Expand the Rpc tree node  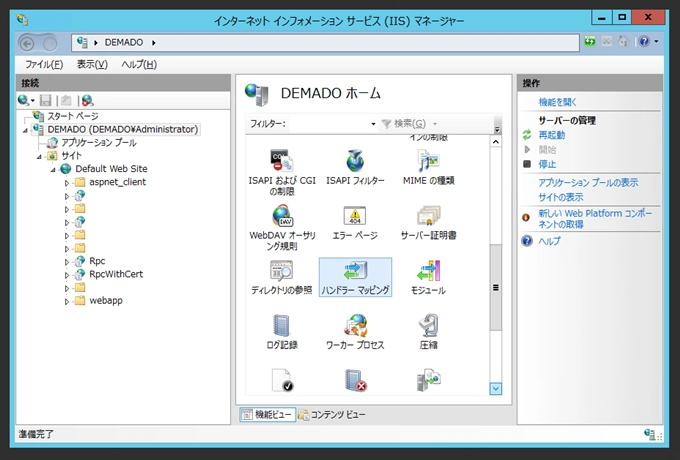tap(67, 262)
